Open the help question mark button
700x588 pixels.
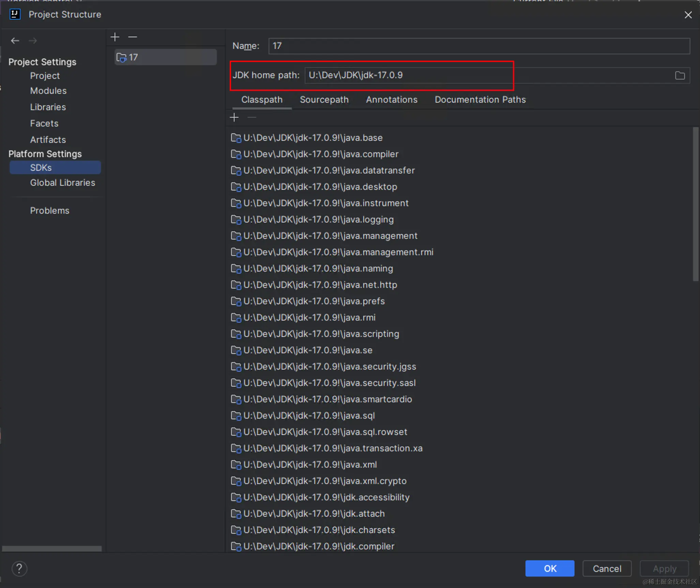point(19,569)
